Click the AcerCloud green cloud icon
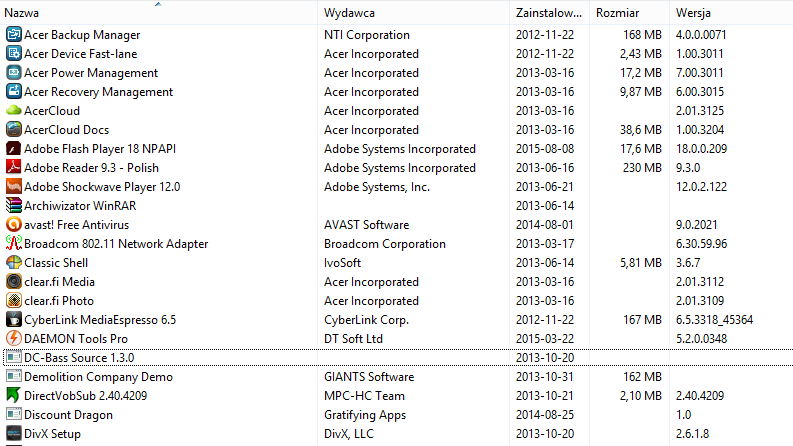Screen dimensions: 793x446 pyautogui.click(x=14, y=110)
